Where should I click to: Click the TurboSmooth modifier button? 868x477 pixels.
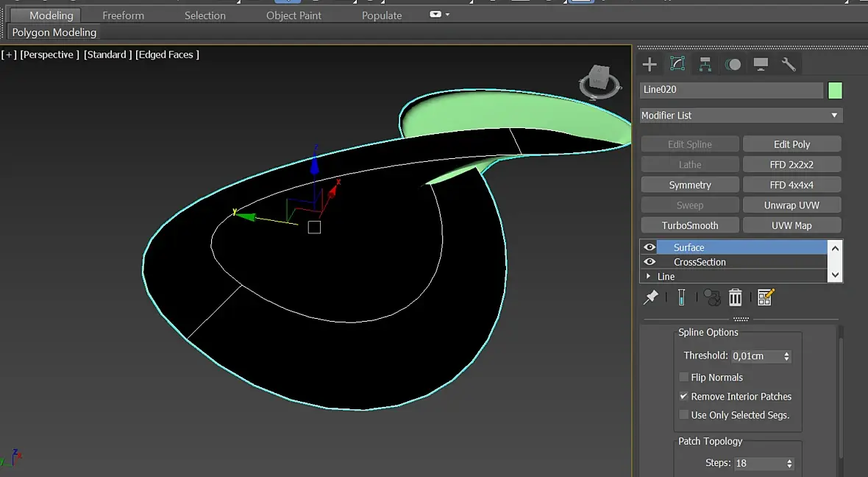coord(689,225)
